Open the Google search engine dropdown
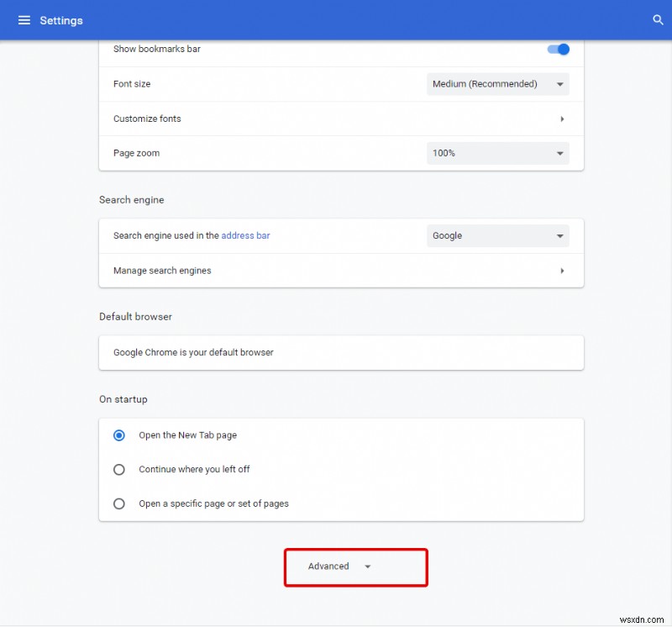672x627 pixels. [497, 235]
